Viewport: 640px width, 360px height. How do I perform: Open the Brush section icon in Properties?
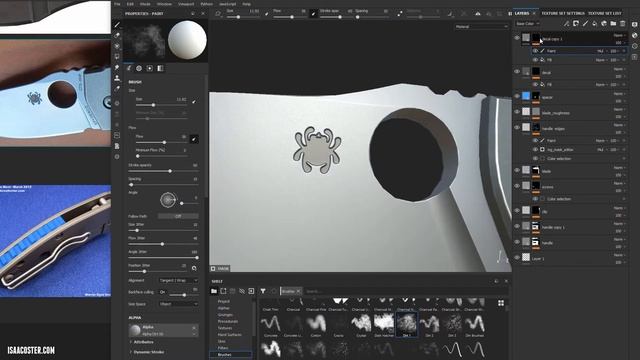(129, 68)
